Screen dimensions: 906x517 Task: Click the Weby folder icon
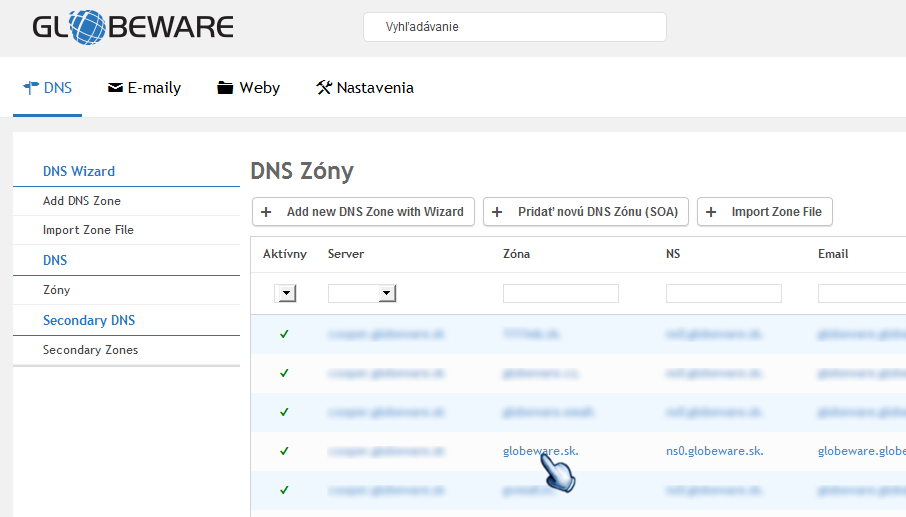pos(225,88)
